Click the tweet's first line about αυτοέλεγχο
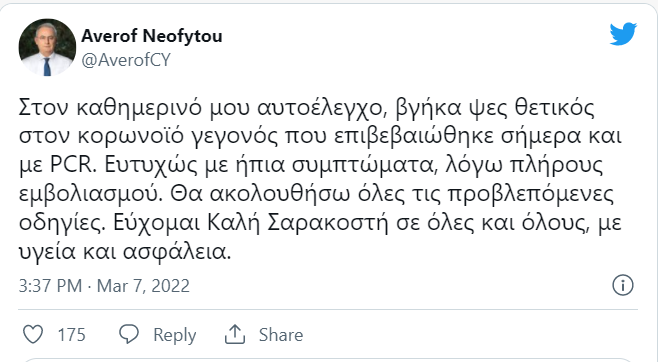This screenshot has width=658, height=362. tap(307, 108)
